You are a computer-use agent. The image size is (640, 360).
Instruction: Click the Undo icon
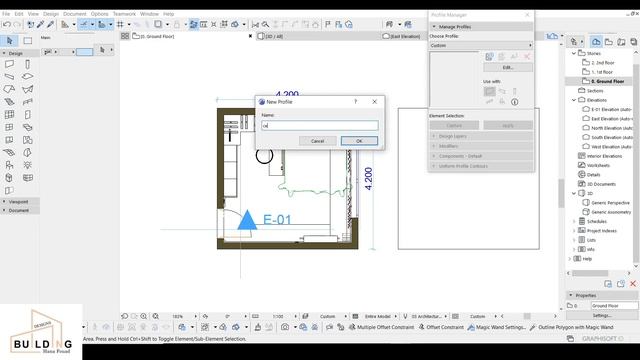pos(7,24)
